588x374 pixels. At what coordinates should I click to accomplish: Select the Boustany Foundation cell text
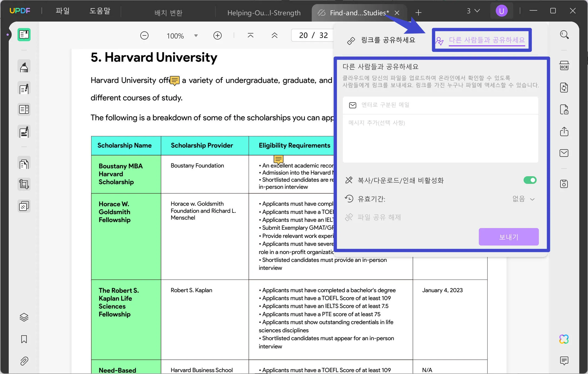click(x=197, y=166)
